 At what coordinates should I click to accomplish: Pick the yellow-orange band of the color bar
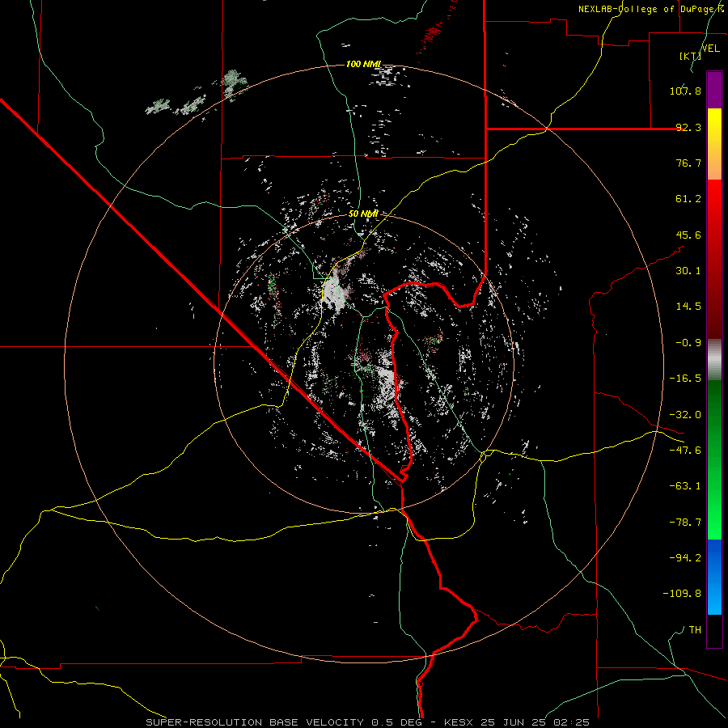pyautogui.click(x=714, y=144)
